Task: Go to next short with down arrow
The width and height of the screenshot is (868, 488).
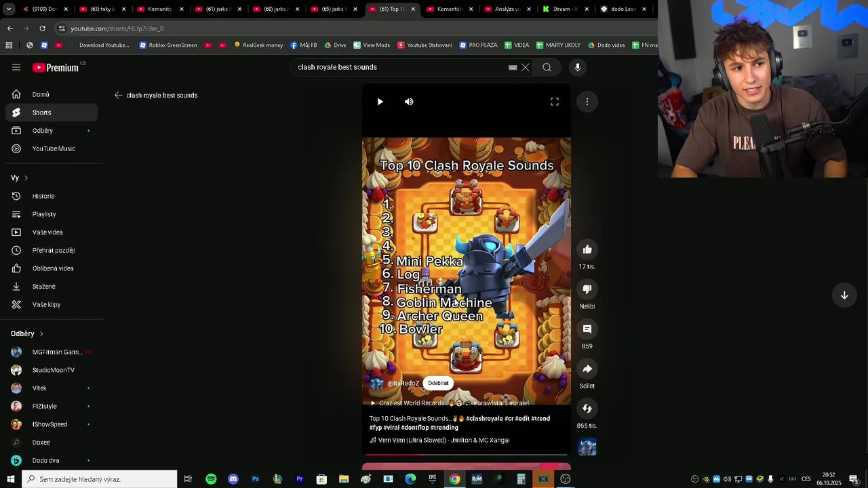Action: (x=844, y=295)
